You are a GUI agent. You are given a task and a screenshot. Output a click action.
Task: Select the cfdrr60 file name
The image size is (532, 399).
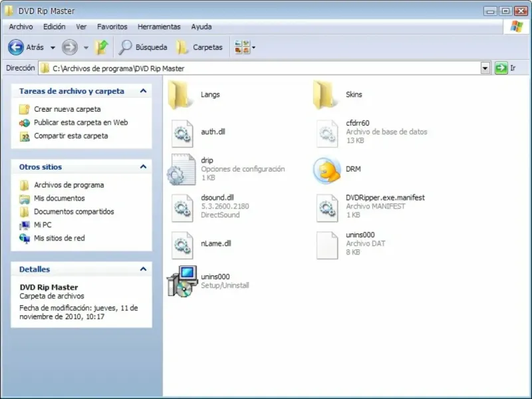coord(358,123)
